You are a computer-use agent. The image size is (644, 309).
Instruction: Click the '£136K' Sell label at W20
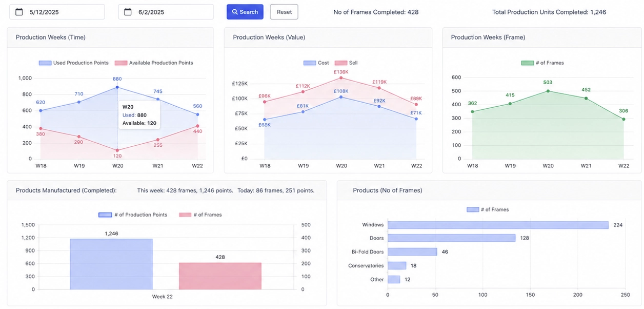[x=341, y=72]
